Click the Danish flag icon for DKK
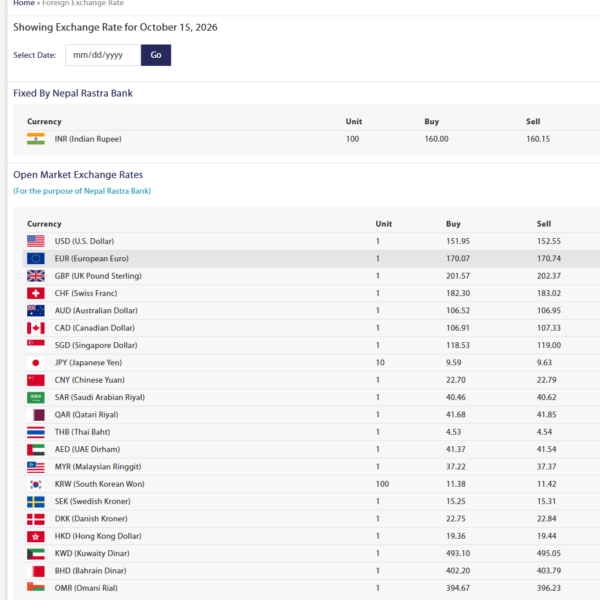The image size is (600, 600). [x=36, y=518]
